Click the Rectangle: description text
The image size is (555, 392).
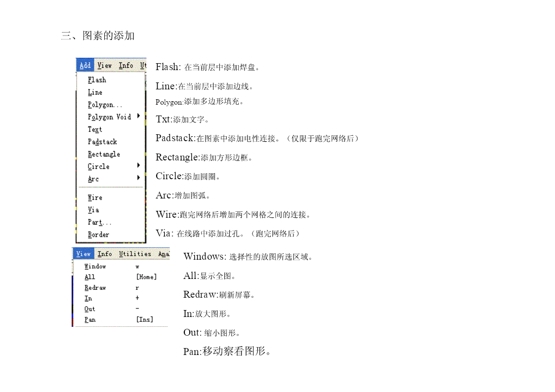[204, 157]
